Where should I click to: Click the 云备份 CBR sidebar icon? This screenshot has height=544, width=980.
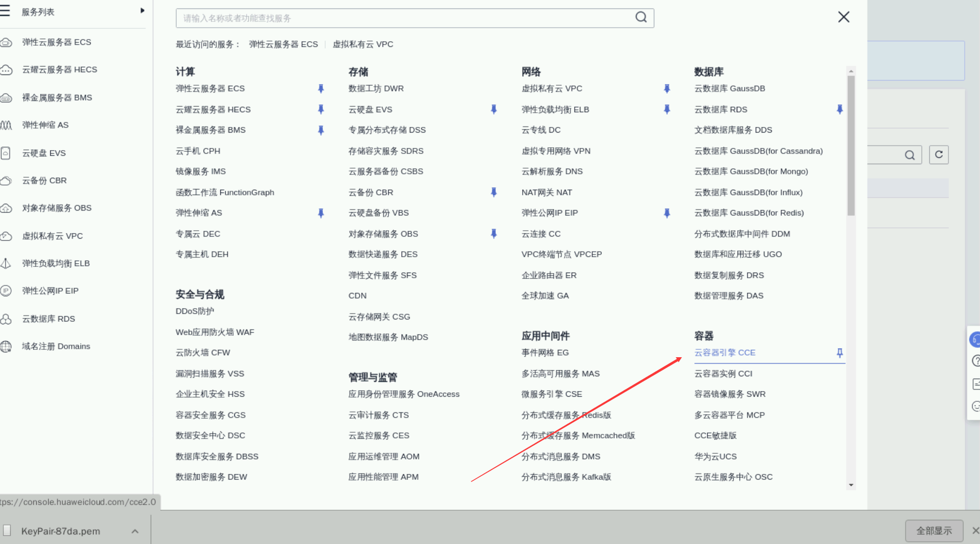(x=6, y=181)
